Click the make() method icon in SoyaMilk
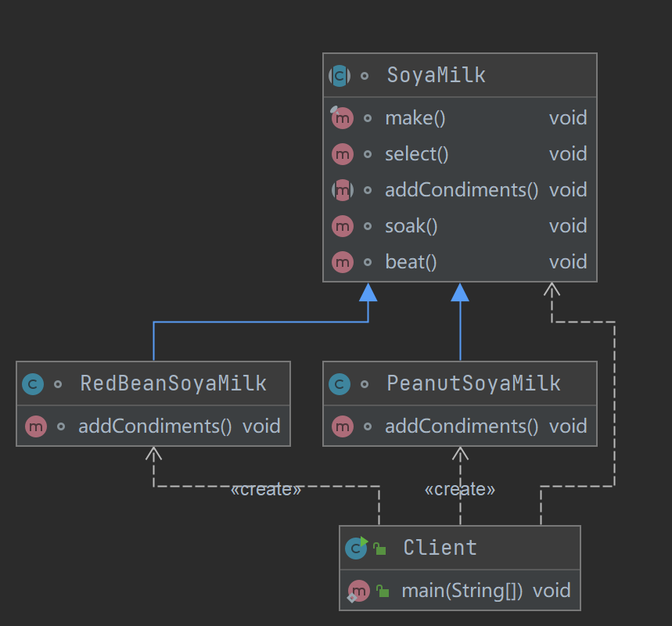672x626 pixels. click(x=342, y=118)
